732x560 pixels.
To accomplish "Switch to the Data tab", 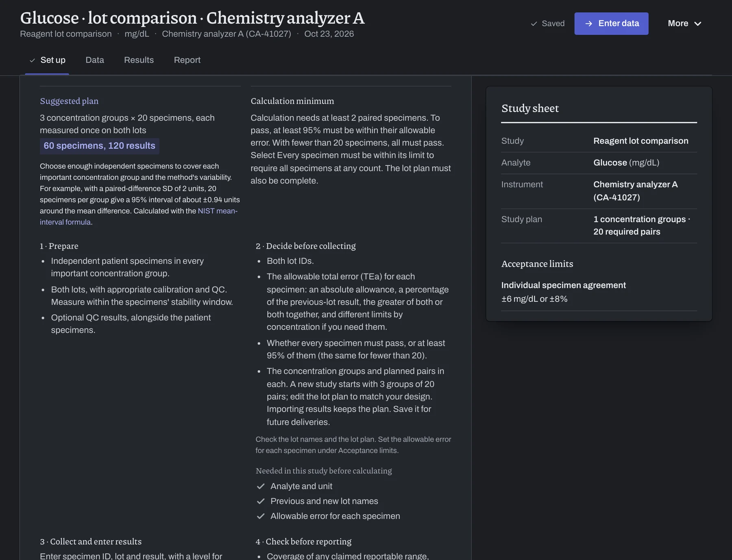I will [95, 60].
